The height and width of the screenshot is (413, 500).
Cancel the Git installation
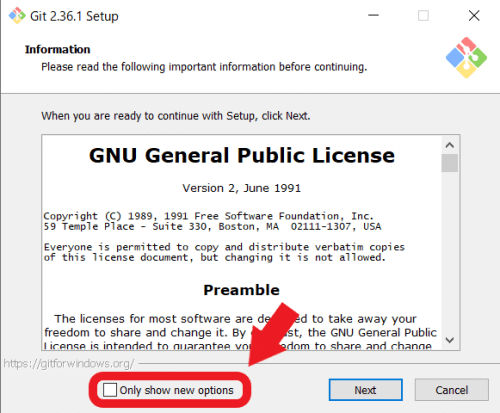(452, 390)
